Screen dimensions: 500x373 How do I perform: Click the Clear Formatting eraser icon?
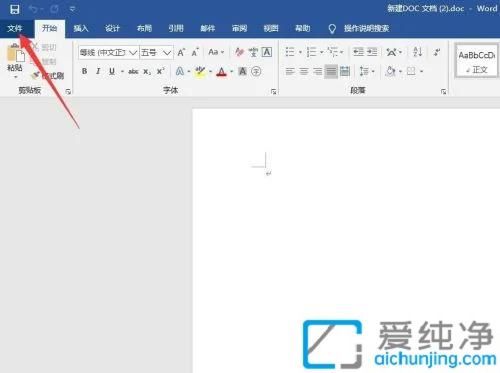(239, 52)
